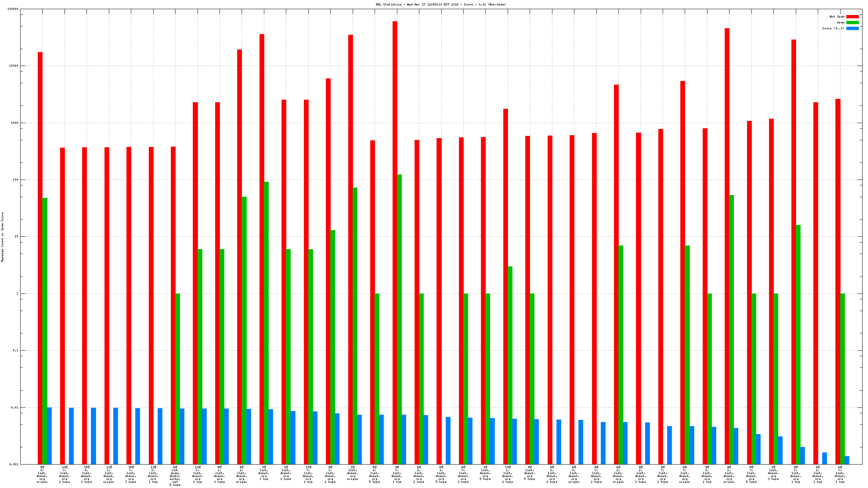Click the '11@ 3. list.dnswl.org 1 hop' label
The height and width of the screenshot is (488, 868).
[153, 474]
